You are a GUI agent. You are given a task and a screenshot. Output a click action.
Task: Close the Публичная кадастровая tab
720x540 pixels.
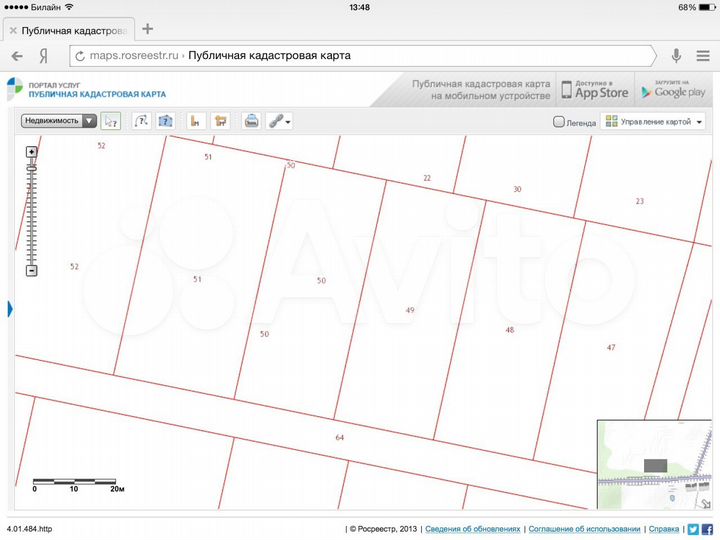13,31
